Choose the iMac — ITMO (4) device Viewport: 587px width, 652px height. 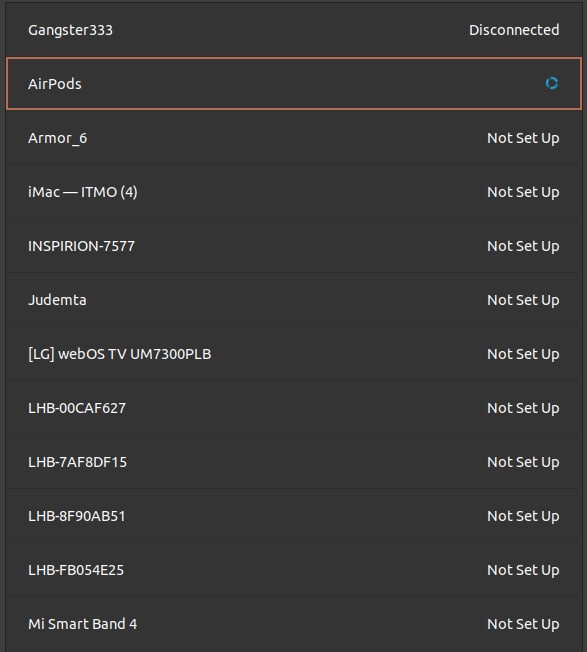(294, 192)
